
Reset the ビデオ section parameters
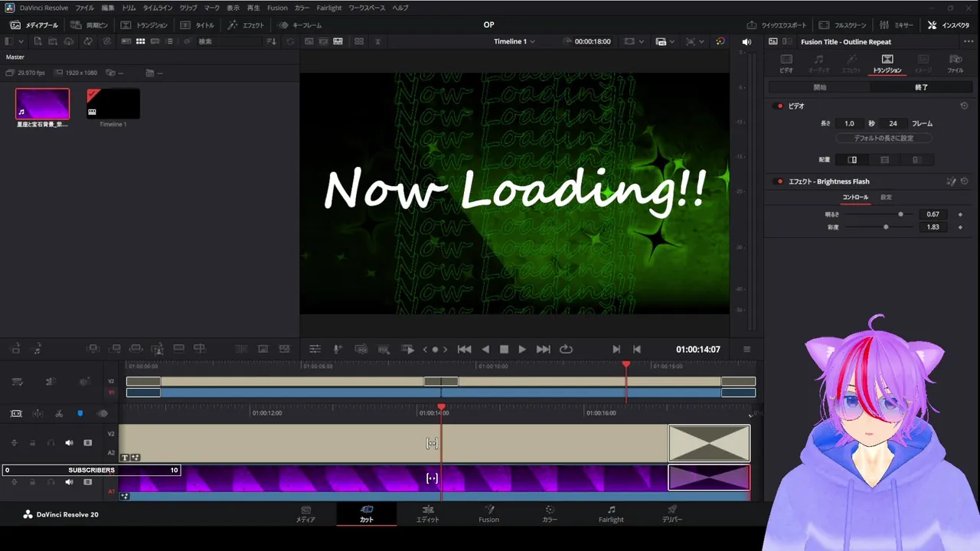[964, 106]
